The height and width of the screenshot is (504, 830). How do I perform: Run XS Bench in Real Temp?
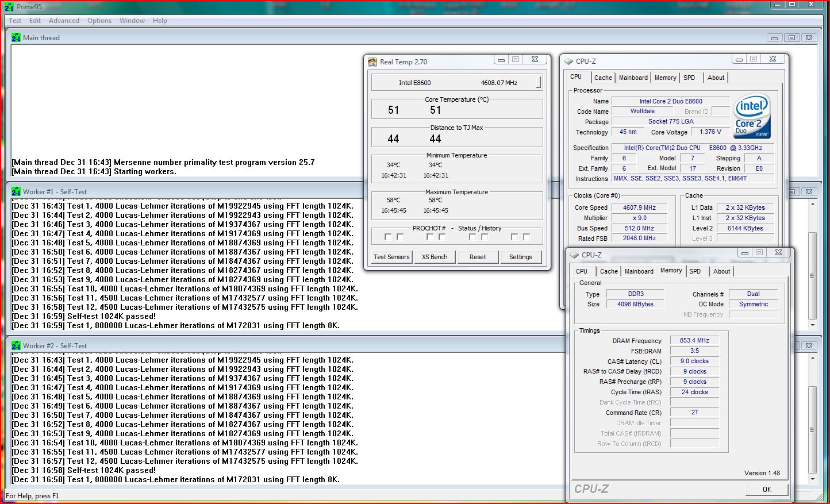(435, 257)
